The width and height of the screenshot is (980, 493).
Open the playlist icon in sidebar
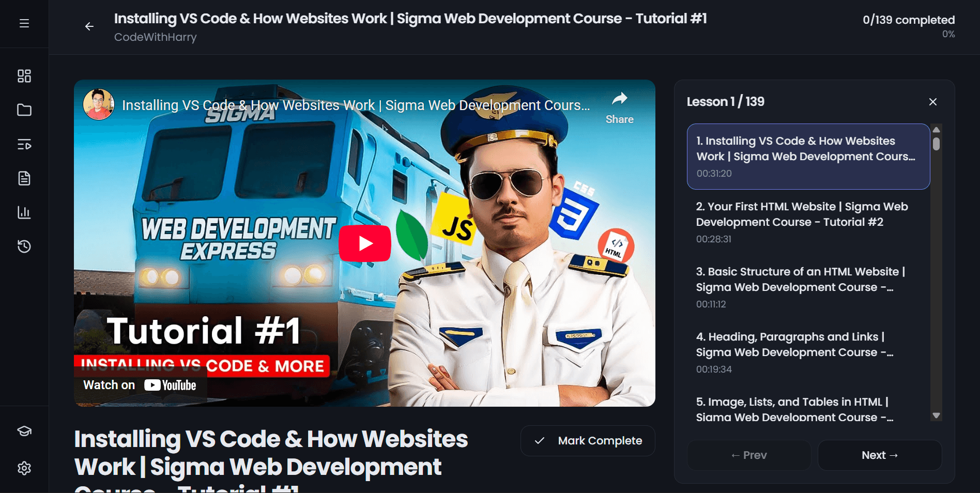pos(24,144)
